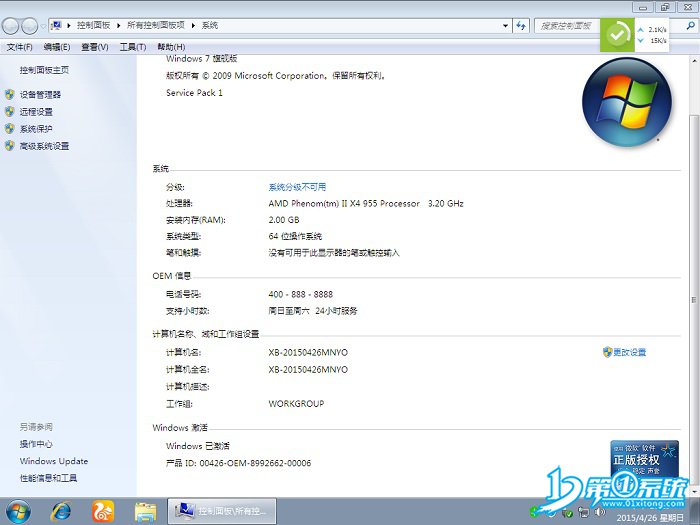Viewport: 700px width, 525px height.
Task: Open the 工具(T) menu
Action: tap(132, 47)
